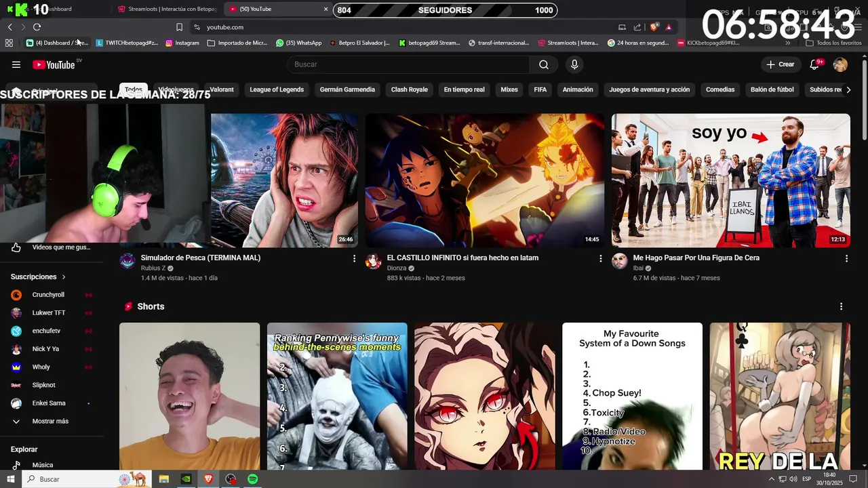This screenshot has height=488, width=868.
Task: Select the FIFA filter chip
Action: point(540,89)
